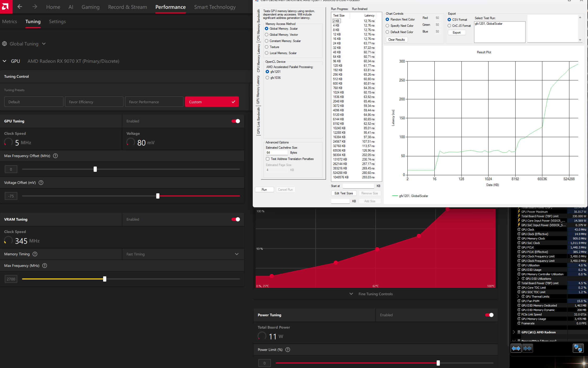Click help icon next to Memory Timing
Image resolution: width=588 pixels, height=368 pixels.
[x=35, y=254]
